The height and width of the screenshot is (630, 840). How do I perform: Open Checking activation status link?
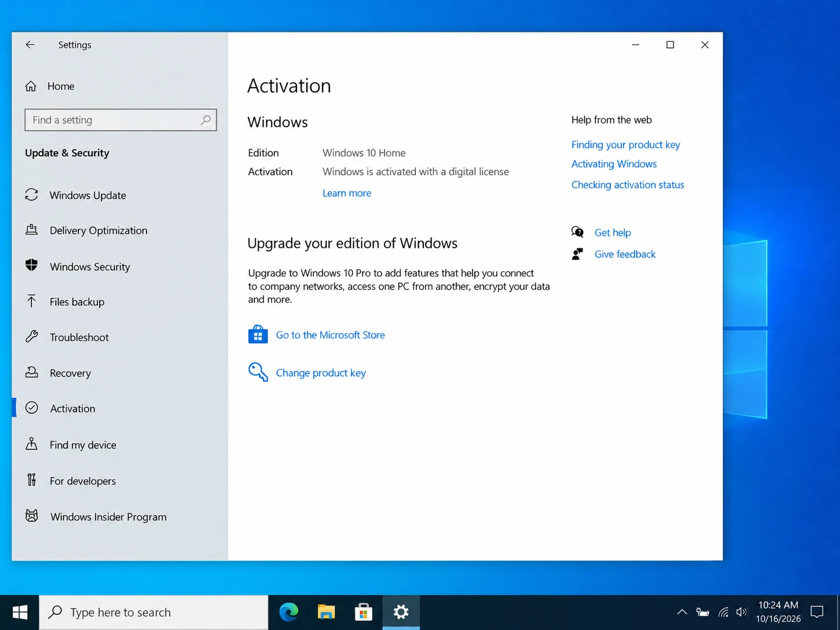(628, 185)
